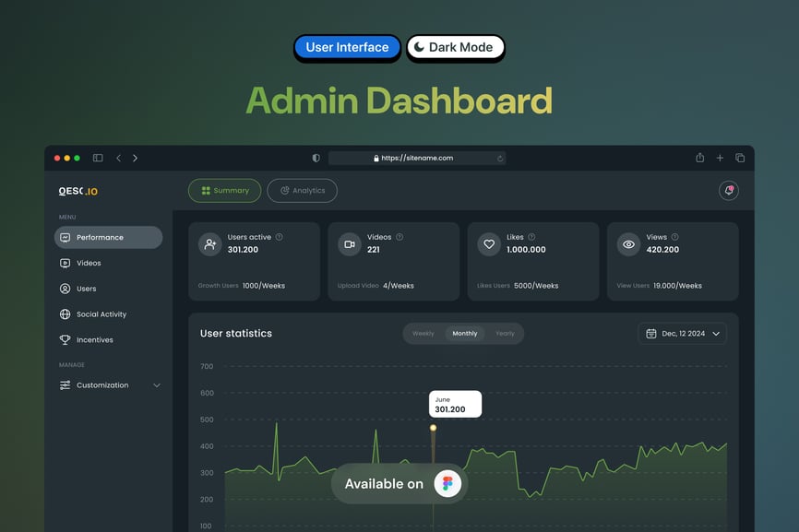
Task: Click the June data point marker on chart
Action: tap(433, 428)
